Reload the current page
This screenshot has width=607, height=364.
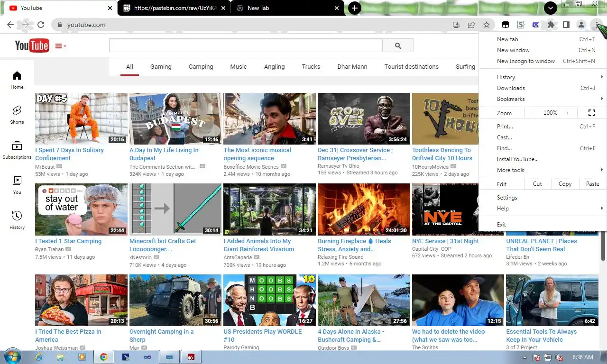coord(41,25)
